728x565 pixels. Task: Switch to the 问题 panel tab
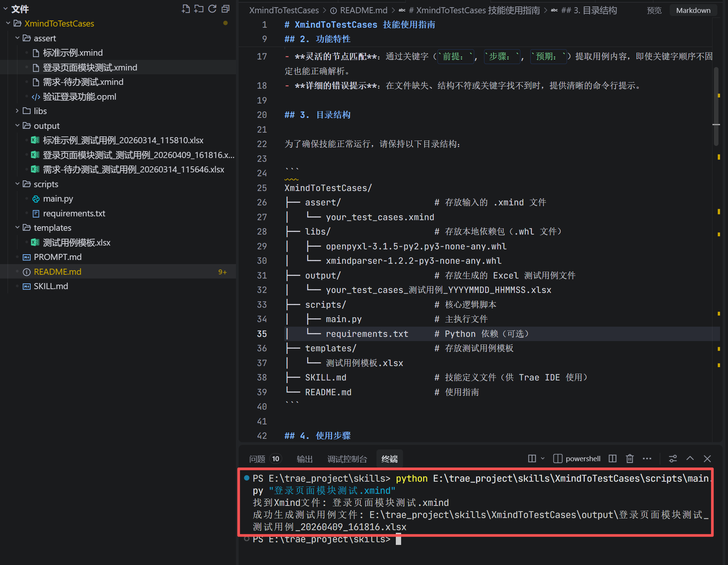click(257, 459)
